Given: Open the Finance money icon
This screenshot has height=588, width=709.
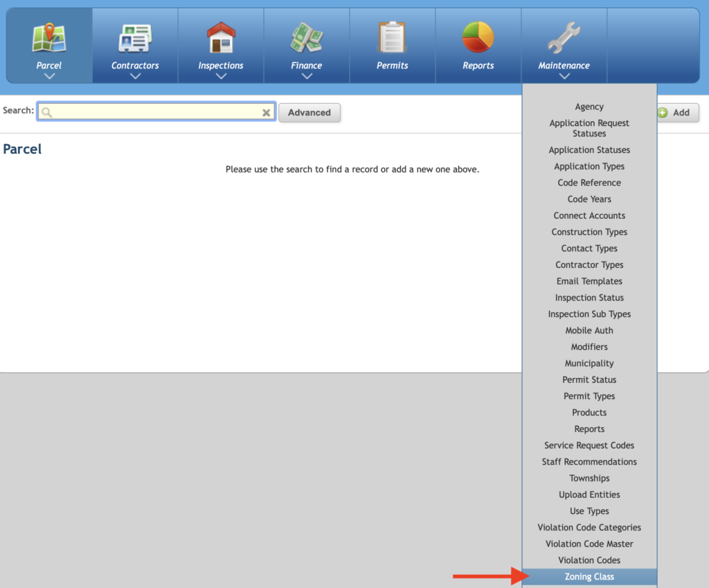Looking at the screenshot, I should [307, 38].
